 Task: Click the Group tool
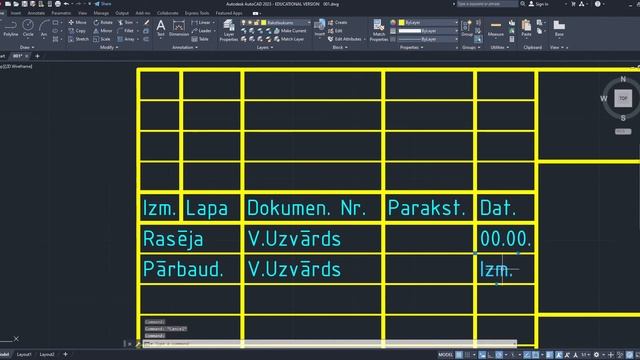pos(467,28)
